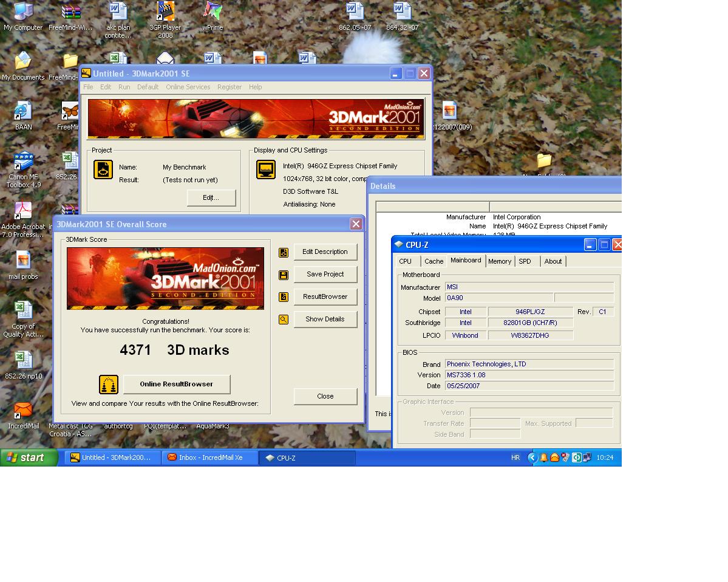Open the 862.05 -07 Word document

[355, 16]
